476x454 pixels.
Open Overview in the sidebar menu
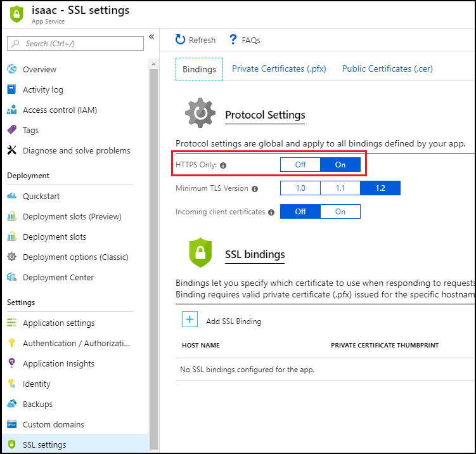coord(39,69)
